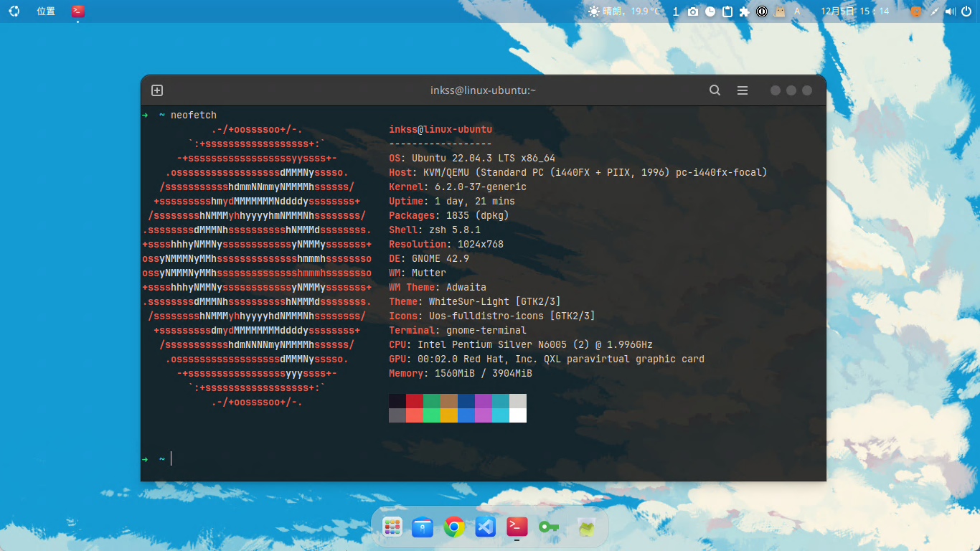The height and width of the screenshot is (551, 980).
Task: Launch Google Chrome from the dock
Action: pos(453,527)
